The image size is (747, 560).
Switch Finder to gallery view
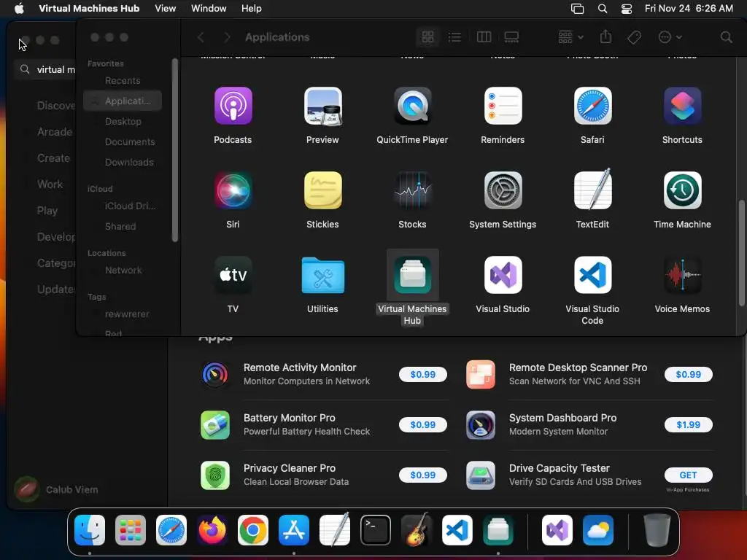pyautogui.click(x=511, y=37)
